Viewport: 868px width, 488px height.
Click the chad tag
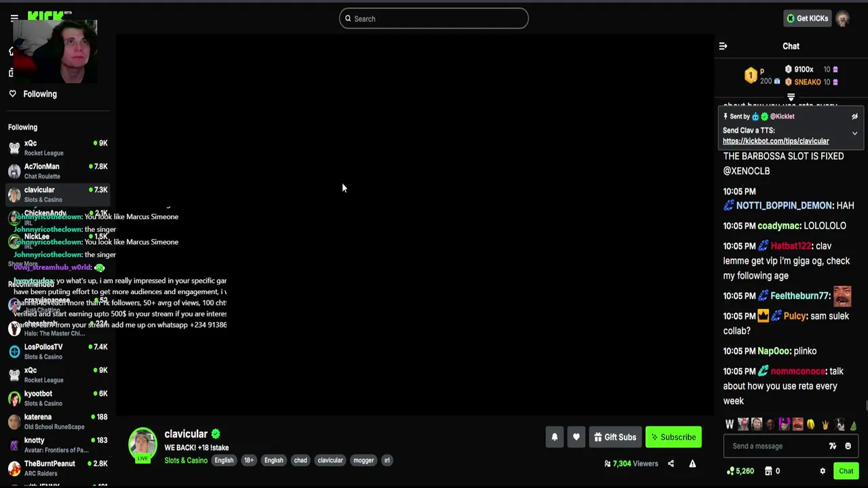[x=300, y=460]
